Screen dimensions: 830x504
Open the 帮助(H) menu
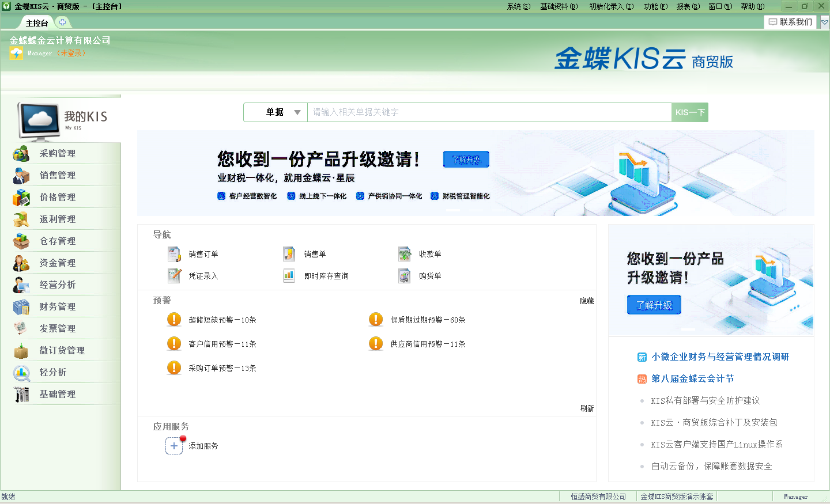tap(752, 6)
